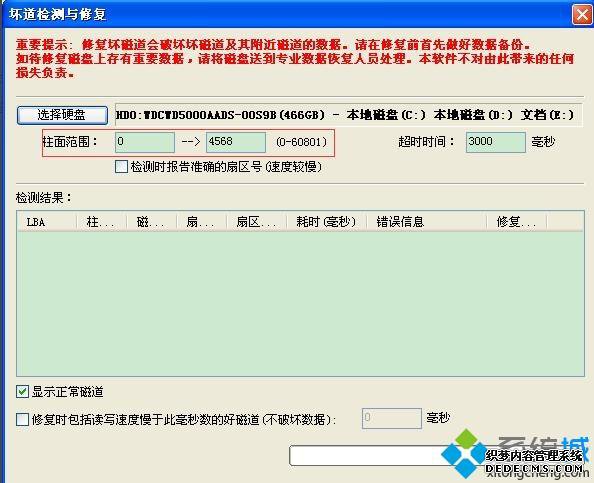Click the ending cylinder field showing 4568
The height and width of the screenshot is (483, 594).
click(236, 142)
